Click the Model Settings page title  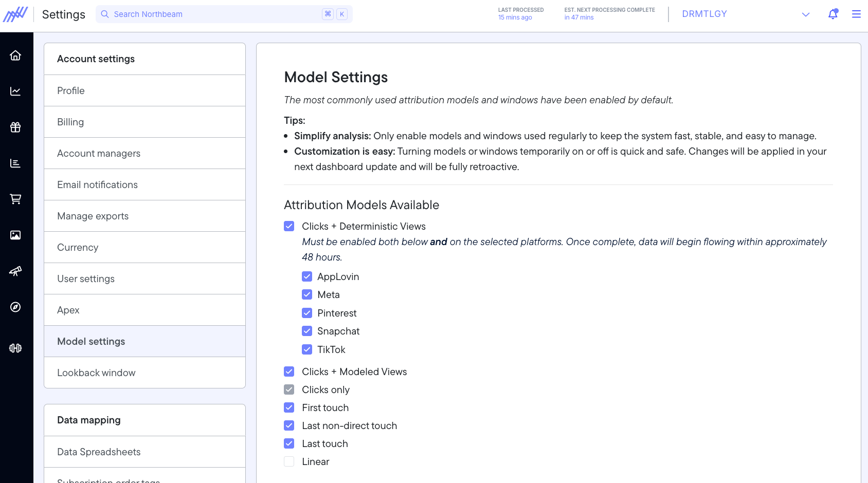click(x=336, y=77)
